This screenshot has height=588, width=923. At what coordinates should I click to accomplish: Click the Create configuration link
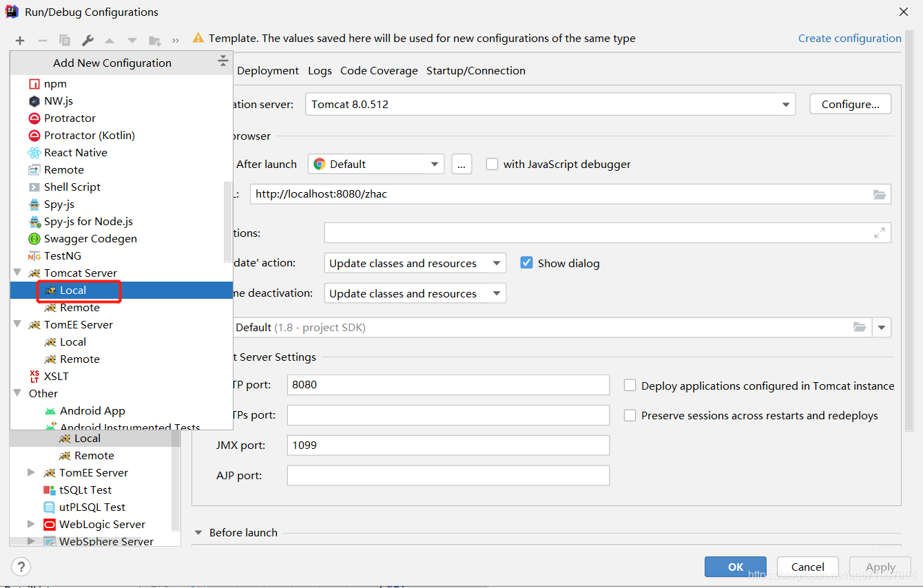click(849, 39)
